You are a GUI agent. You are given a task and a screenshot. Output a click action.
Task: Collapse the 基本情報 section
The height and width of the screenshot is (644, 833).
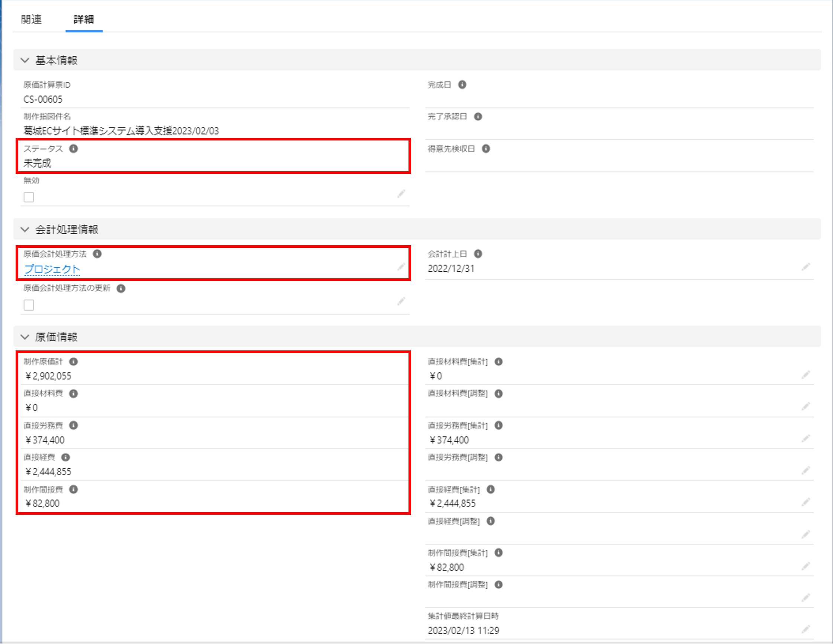(x=25, y=60)
